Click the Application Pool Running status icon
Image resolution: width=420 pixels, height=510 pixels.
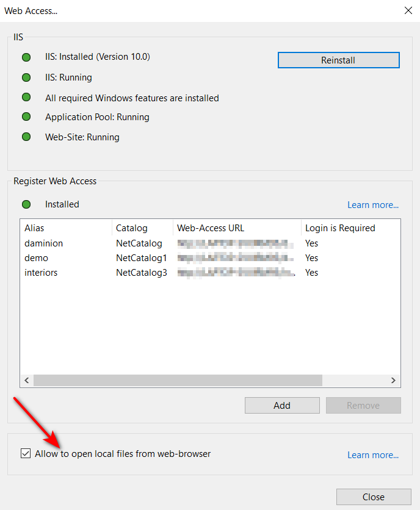click(x=26, y=117)
